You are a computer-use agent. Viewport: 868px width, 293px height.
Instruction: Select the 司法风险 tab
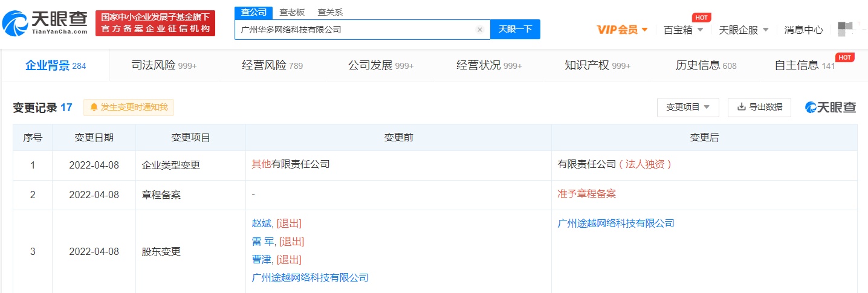pyautogui.click(x=164, y=65)
